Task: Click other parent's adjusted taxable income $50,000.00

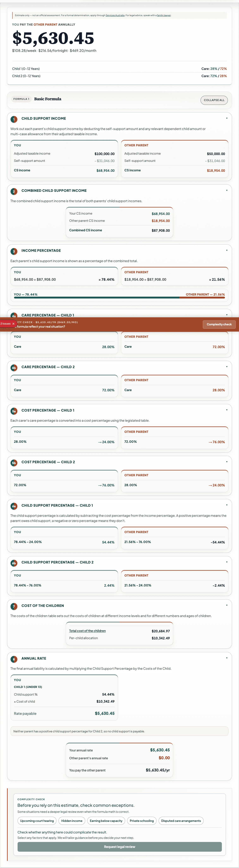Action: pyautogui.click(x=216, y=154)
